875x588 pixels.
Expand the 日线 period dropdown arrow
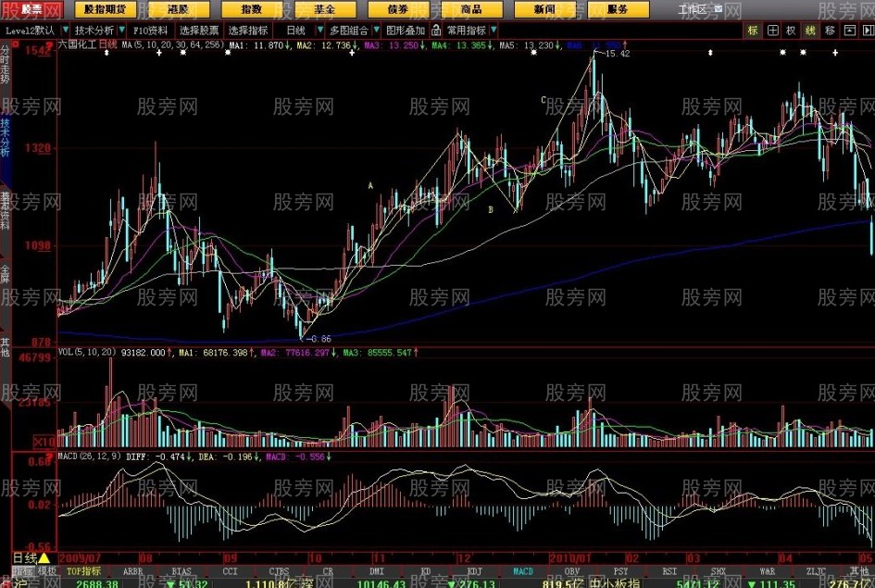pyautogui.click(x=319, y=31)
